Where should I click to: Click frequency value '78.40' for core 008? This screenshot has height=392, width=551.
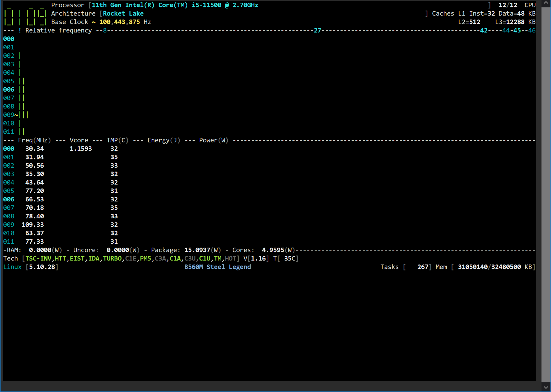[35, 216]
